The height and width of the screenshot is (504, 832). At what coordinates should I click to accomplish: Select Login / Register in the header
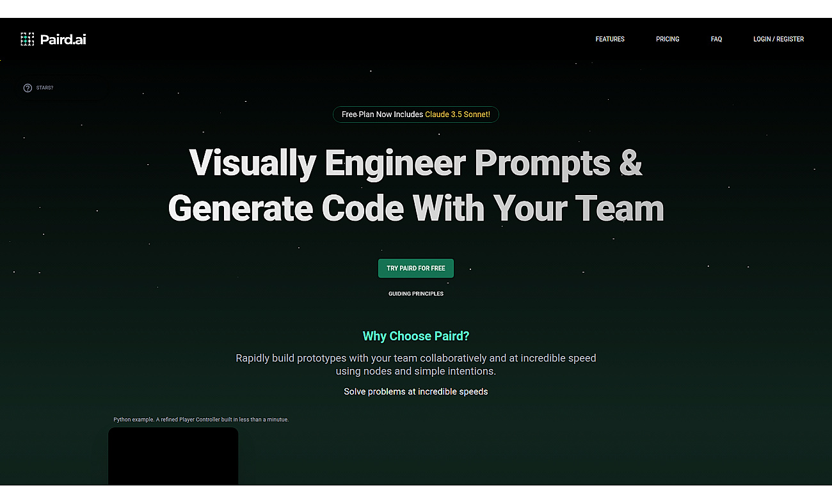click(x=778, y=39)
